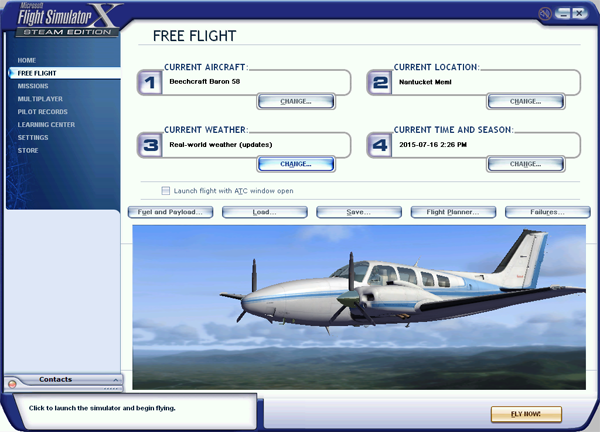Open Settings from the sidebar

33,137
